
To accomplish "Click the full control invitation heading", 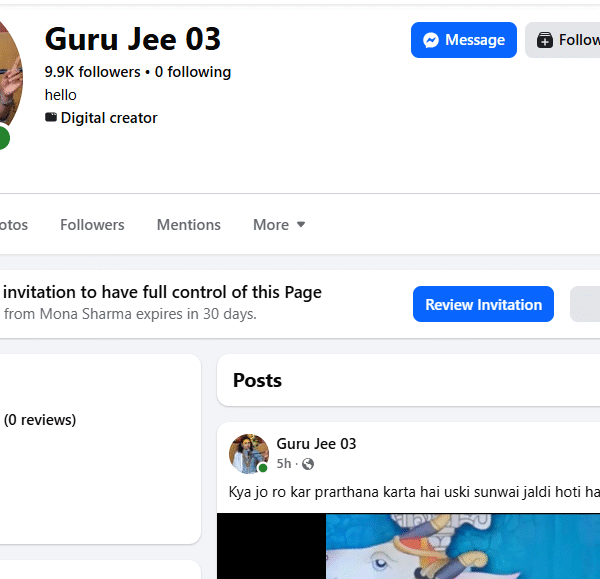I will [162, 292].
